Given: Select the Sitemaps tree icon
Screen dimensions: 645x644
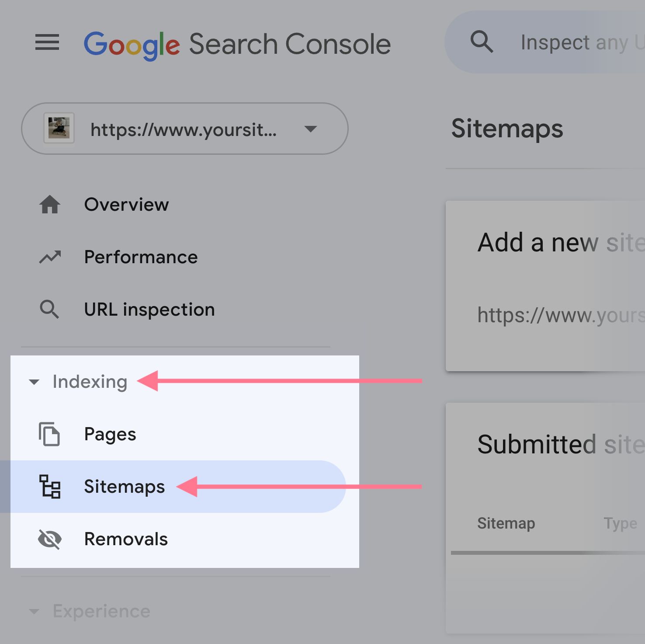Looking at the screenshot, I should pos(50,487).
